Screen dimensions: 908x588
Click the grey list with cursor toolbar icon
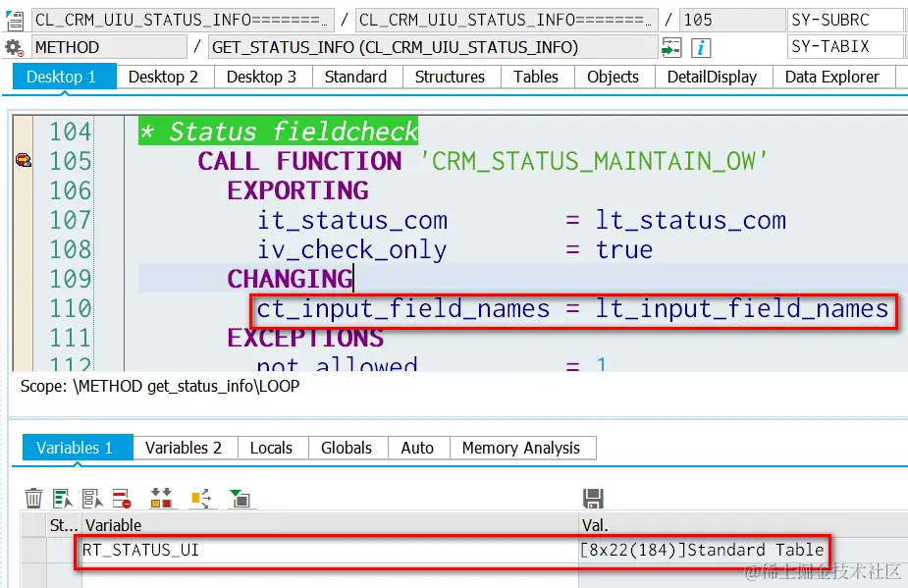[x=92, y=499]
